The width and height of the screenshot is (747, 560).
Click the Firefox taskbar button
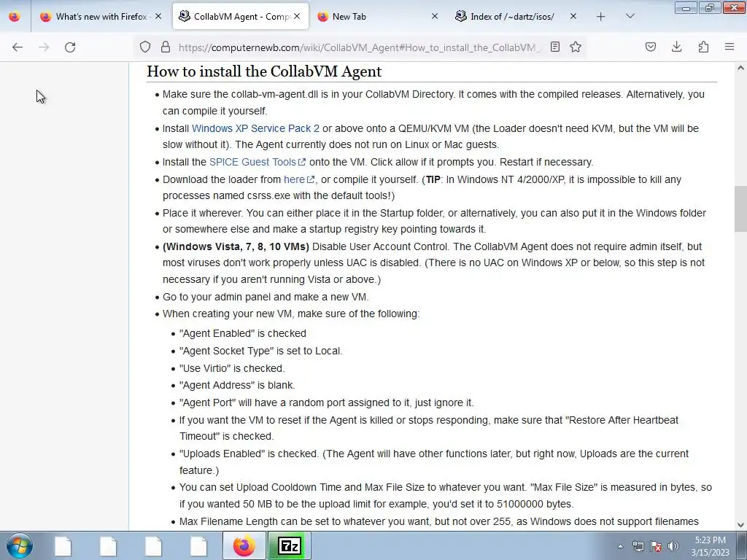[244, 545]
